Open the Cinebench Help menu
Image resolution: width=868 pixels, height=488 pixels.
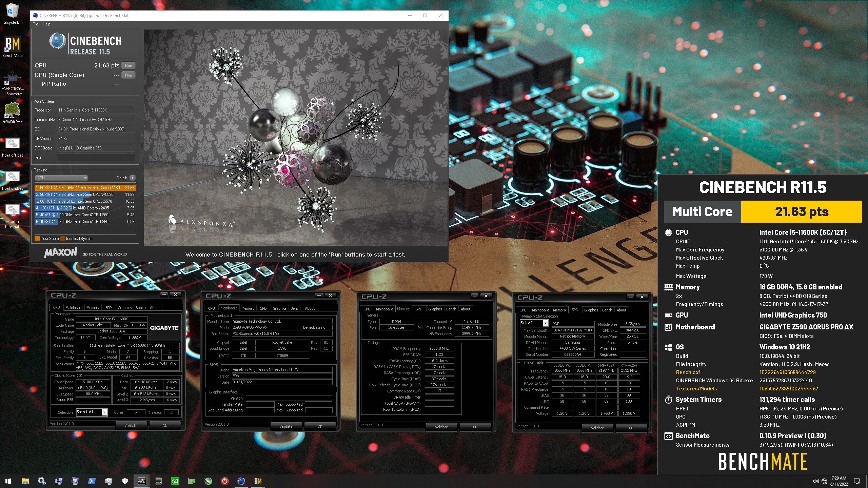pyautogui.click(x=46, y=24)
